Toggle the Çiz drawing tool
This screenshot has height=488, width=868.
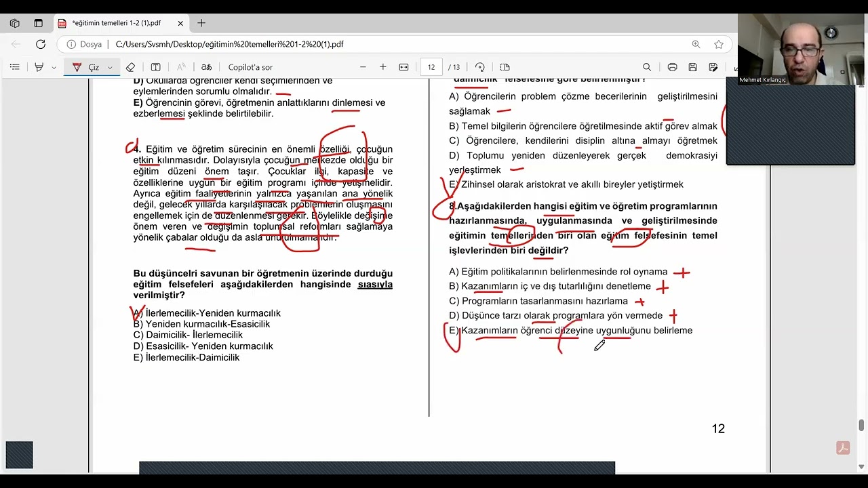86,67
